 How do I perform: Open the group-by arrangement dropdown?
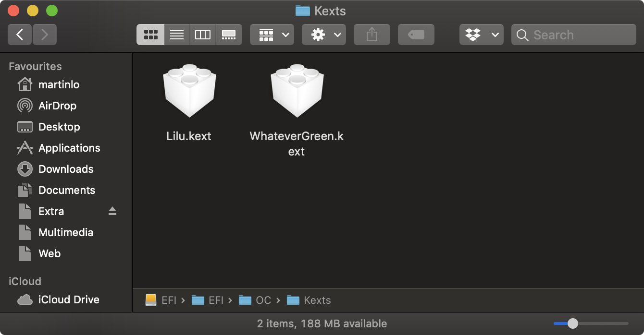click(272, 35)
